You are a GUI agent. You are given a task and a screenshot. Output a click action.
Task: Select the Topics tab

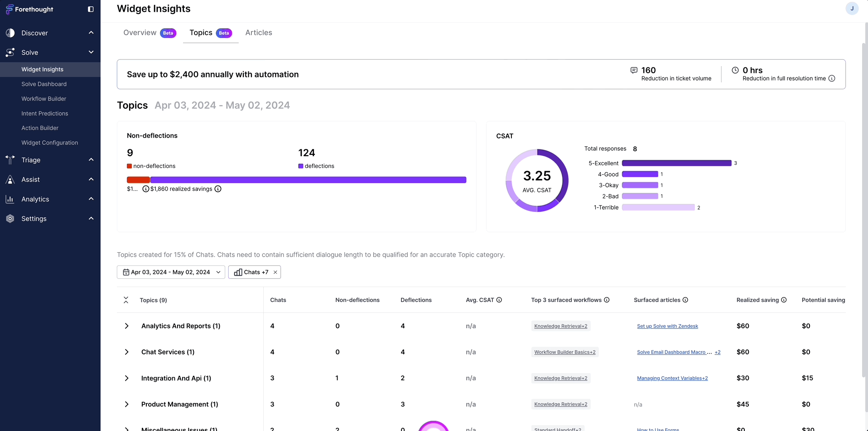pyautogui.click(x=211, y=33)
